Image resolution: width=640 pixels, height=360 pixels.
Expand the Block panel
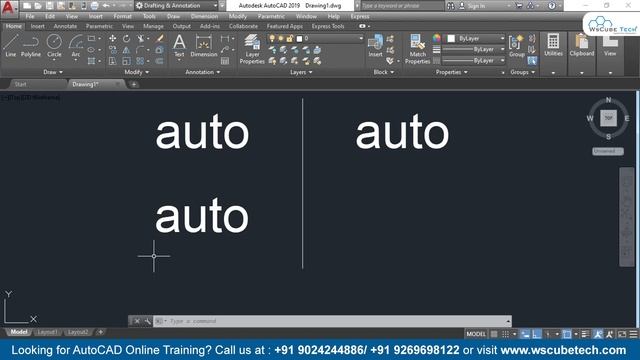(x=384, y=72)
